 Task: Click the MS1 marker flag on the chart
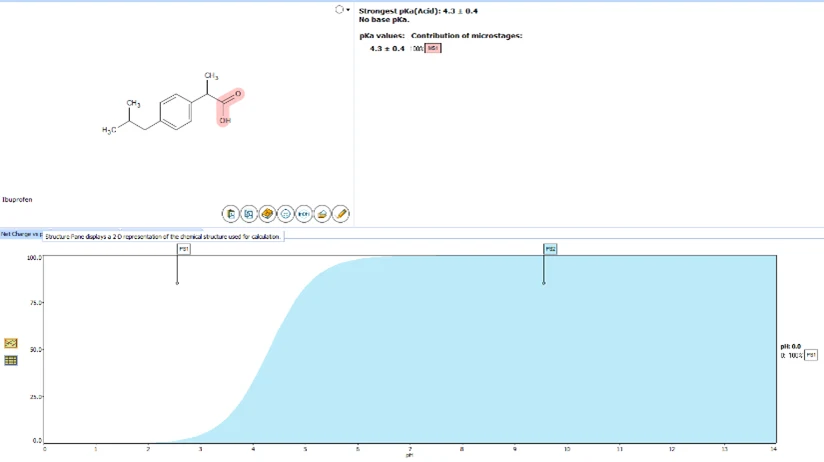point(183,249)
